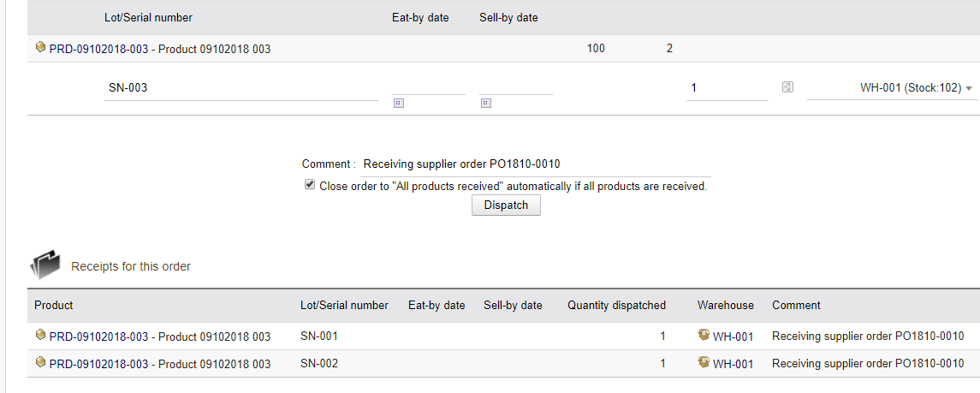
Task: Click warehouse icon in SN-002 row
Action: click(704, 362)
